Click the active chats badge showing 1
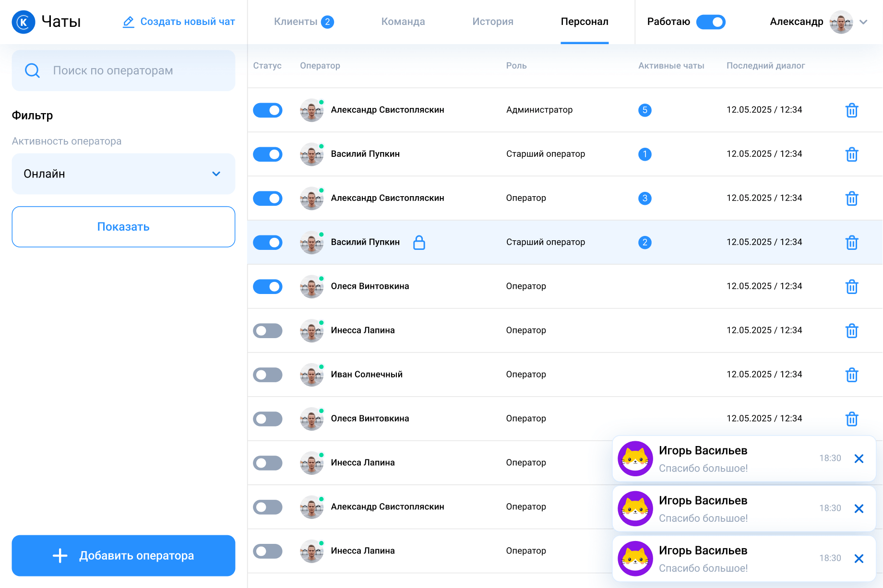This screenshot has height=588, width=883. tap(644, 154)
